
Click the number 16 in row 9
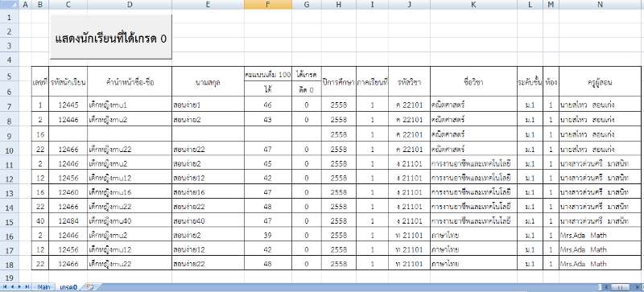40,134
